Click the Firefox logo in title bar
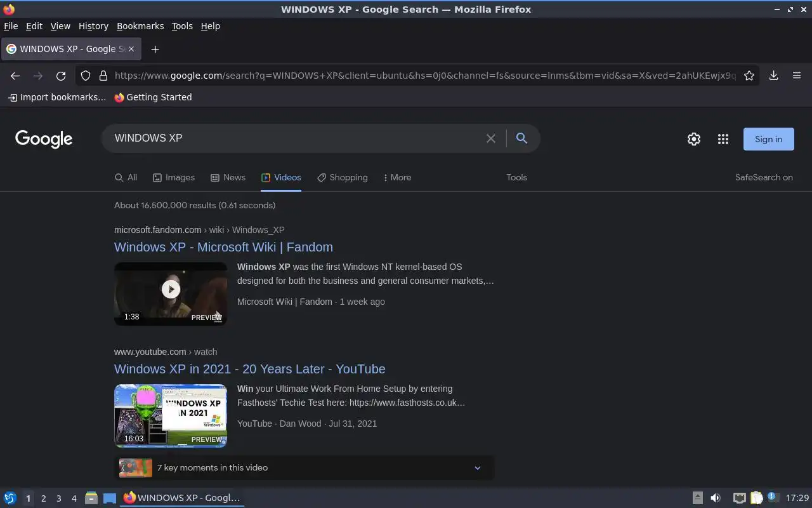The height and width of the screenshot is (508, 812). pos(9,9)
